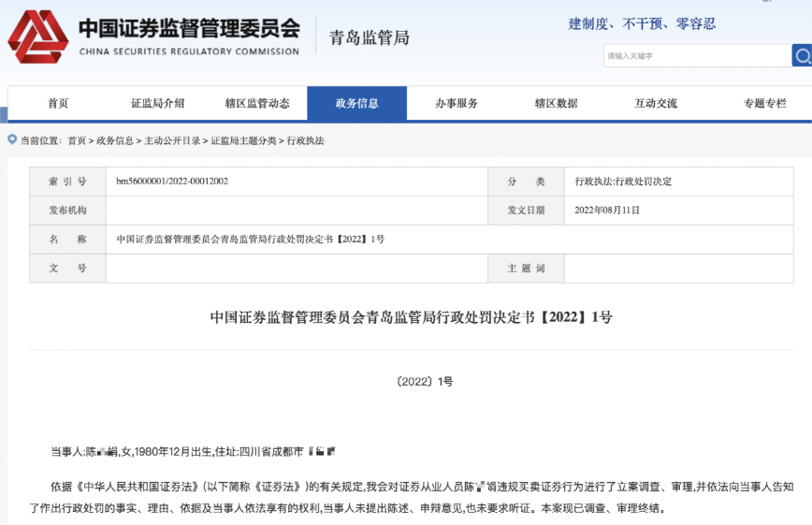Click the location pin icon in breadcrumb
This screenshot has height=525, width=812.
12,139
